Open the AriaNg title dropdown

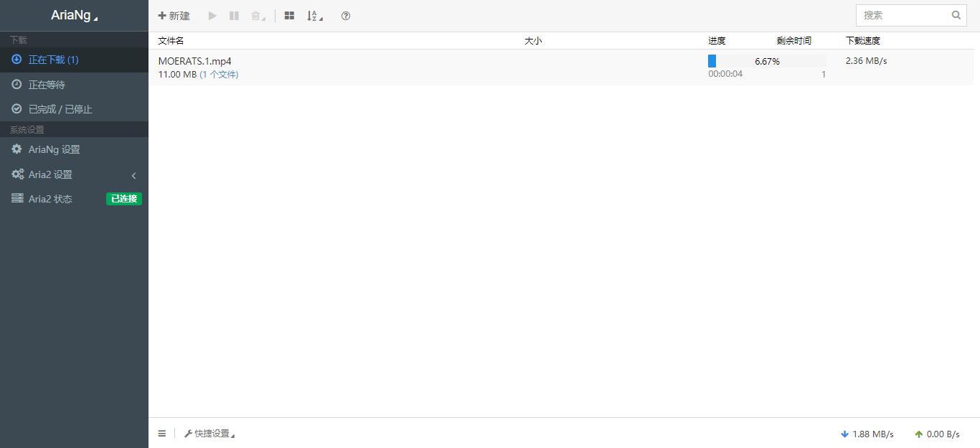coord(74,15)
